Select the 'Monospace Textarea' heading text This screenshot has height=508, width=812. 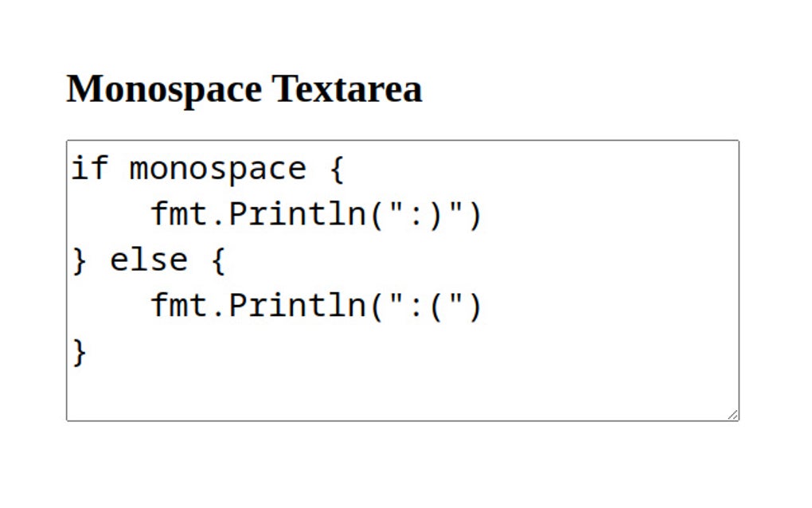244,88
